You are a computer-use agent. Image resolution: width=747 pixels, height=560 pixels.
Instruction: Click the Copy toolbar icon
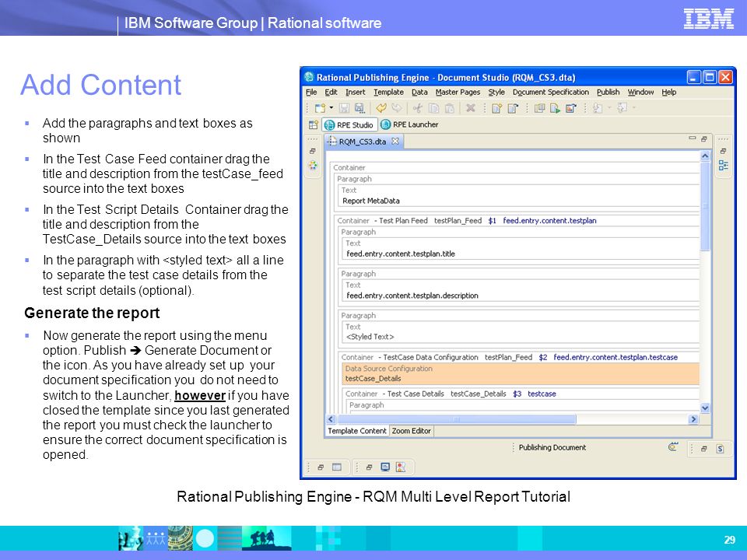[x=434, y=108]
